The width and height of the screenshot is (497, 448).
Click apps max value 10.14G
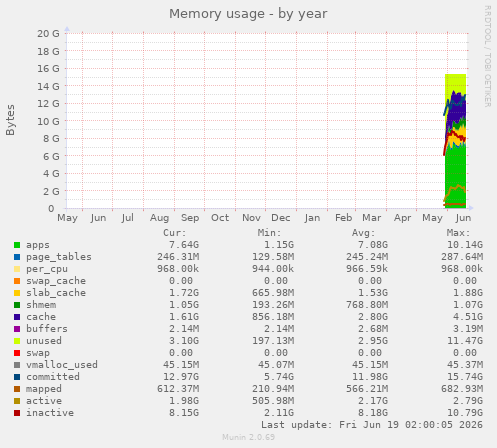pyautogui.click(x=465, y=245)
